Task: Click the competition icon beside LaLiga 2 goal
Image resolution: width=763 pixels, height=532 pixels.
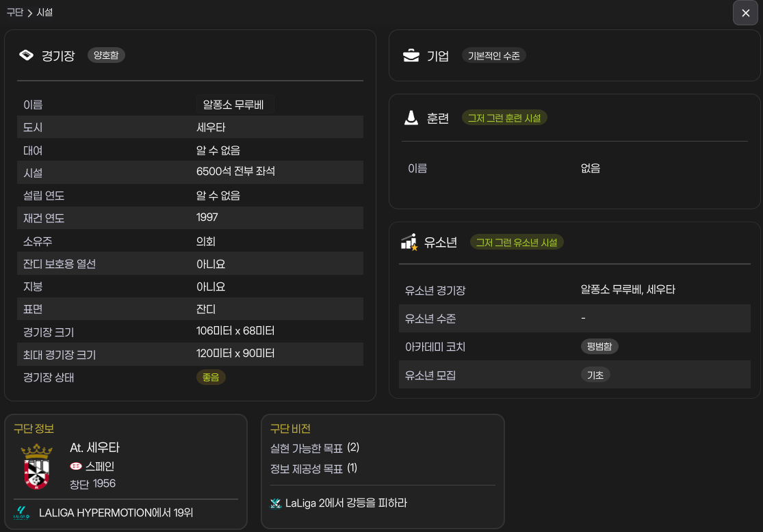Action: point(275,503)
